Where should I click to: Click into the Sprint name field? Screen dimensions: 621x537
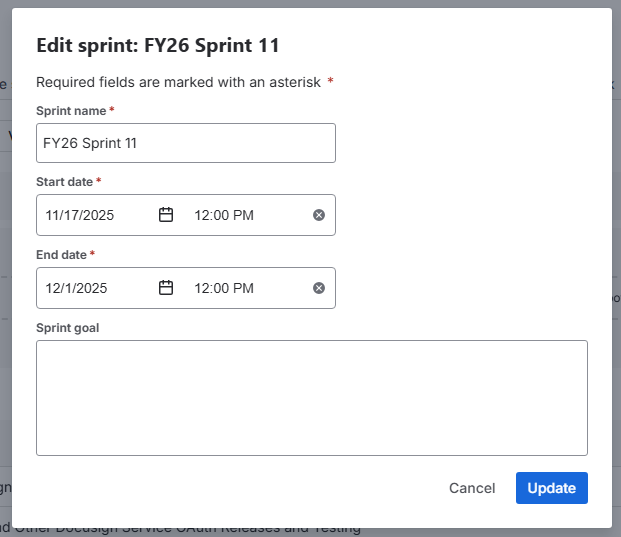tap(185, 143)
